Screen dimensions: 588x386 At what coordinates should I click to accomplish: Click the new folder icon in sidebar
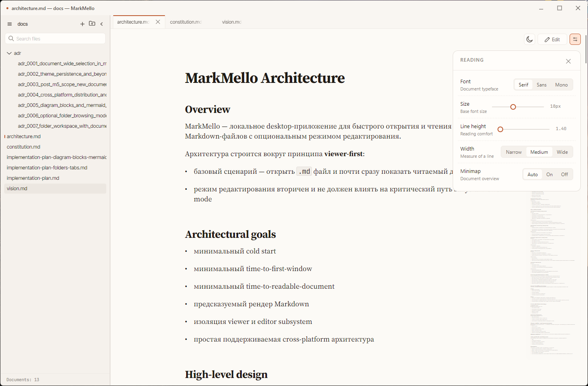92,24
